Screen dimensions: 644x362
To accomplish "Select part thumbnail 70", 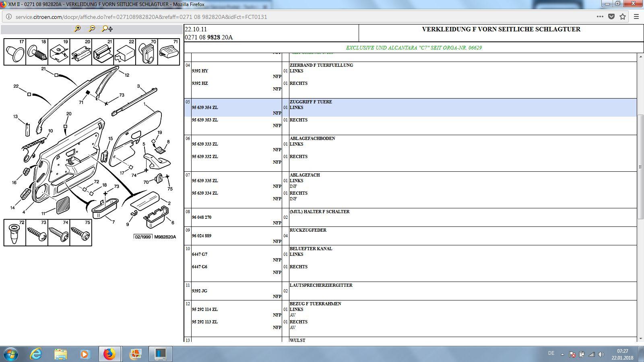I will (x=147, y=52).
